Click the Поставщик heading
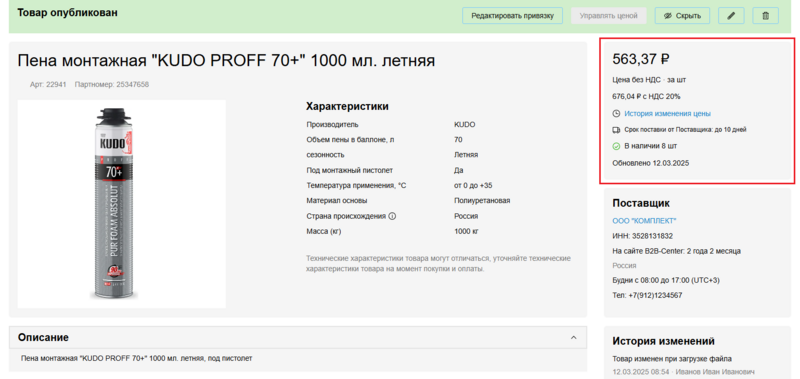 coord(641,204)
